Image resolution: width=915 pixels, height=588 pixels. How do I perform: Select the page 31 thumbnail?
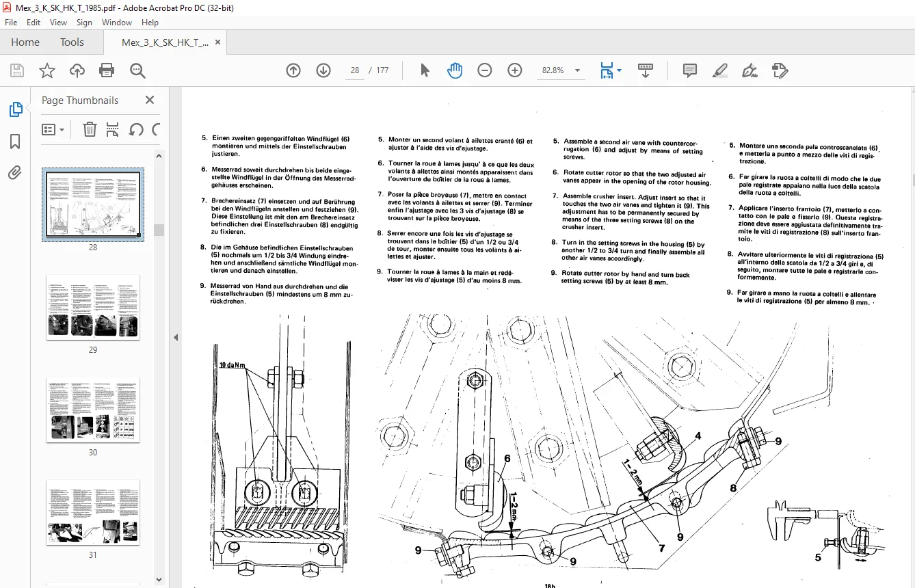coord(93,513)
